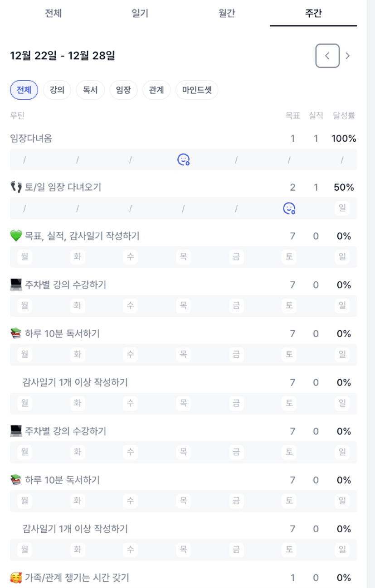Screen dimensions: 375x588
Task: Toggle 금 box under first 하루 10분 독서하기
Action: click(x=236, y=354)
